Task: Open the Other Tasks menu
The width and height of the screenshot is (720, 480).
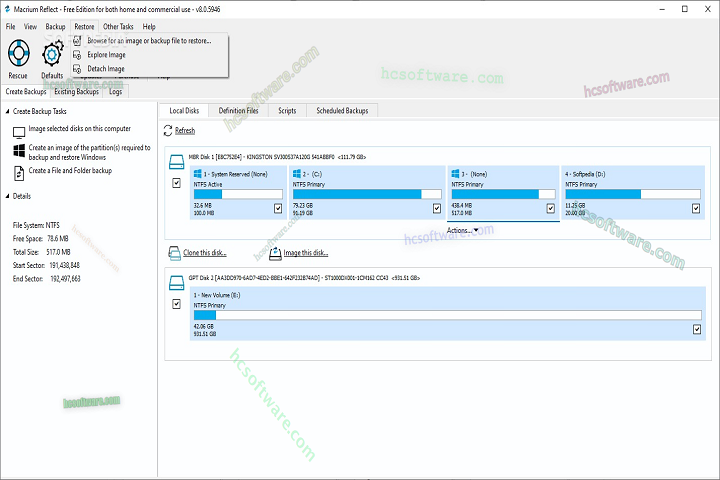Action: [x=118, y=27]
